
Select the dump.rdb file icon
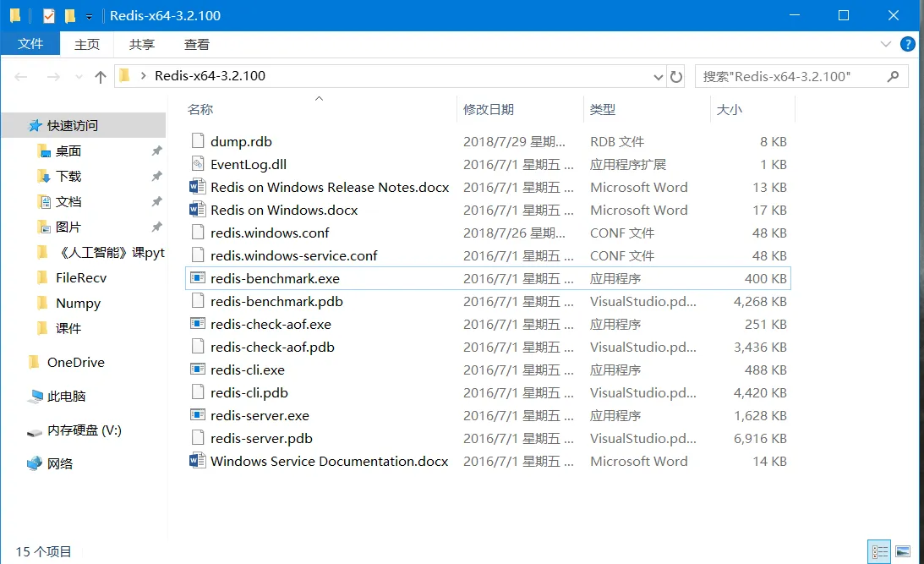click(x=198, y=141)
